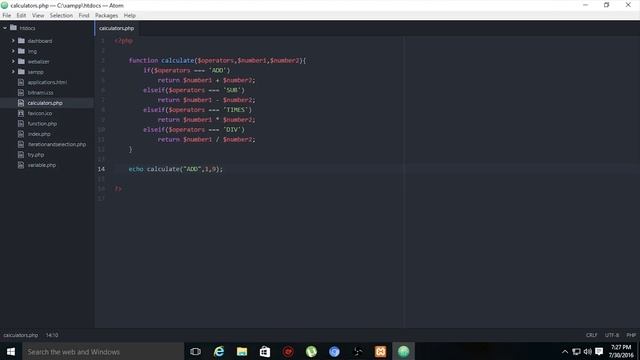The image size is (640, 360).
Task: Open iterationandselection.php in the tree
Action: tap(57, 144)
